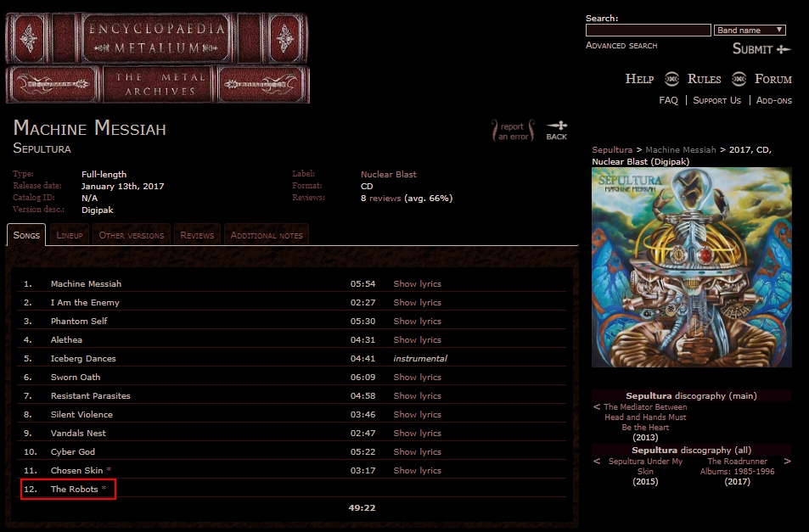Click the Encyclopaedia Metallum logo banner
This screenshot has height=532, width=809.
[x=157, y=59]
